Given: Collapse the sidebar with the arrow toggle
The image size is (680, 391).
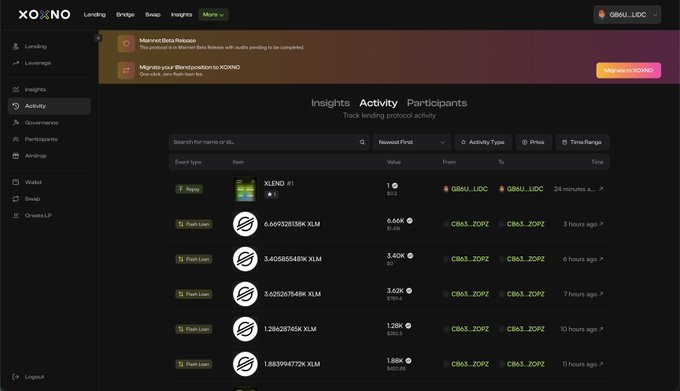Looking at the screenshot, I should click(98, 38).
